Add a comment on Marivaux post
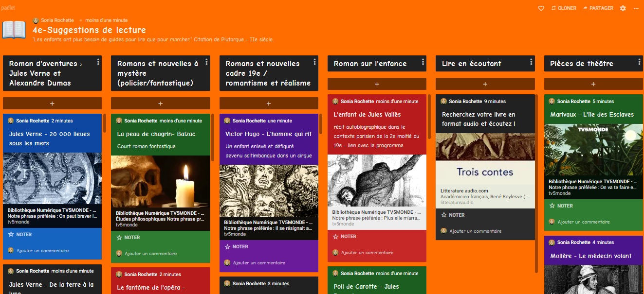This screenshot has width=644, height=294. [584, 222]
